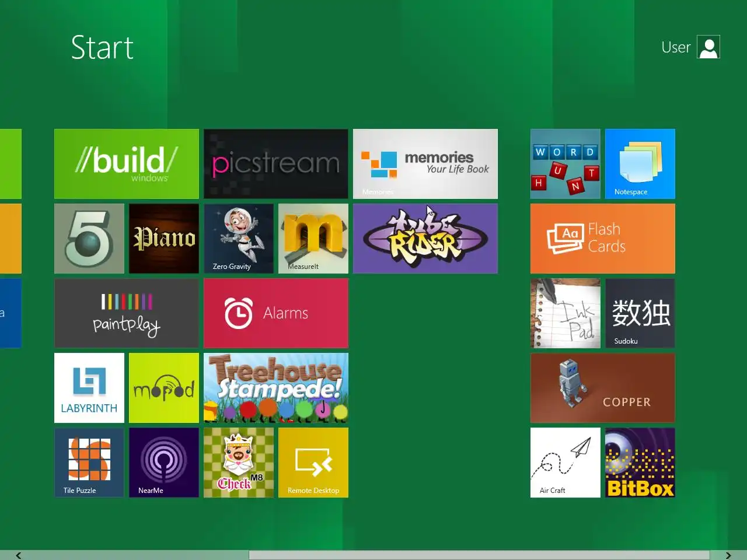Open the Zero Gravity game tile
Viewport: 747px width, 560px height.
pyautogui.click(x=239, y=239)
